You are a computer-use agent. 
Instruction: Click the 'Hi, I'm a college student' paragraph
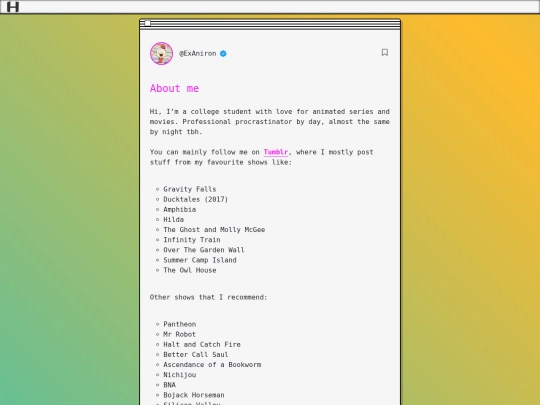[270, 122]
